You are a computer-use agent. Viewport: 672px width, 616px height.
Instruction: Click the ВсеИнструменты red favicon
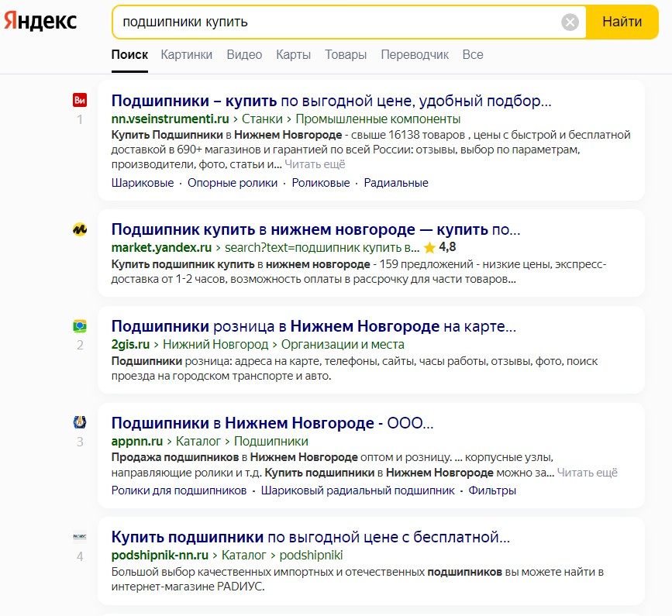[x=80, y=100]
